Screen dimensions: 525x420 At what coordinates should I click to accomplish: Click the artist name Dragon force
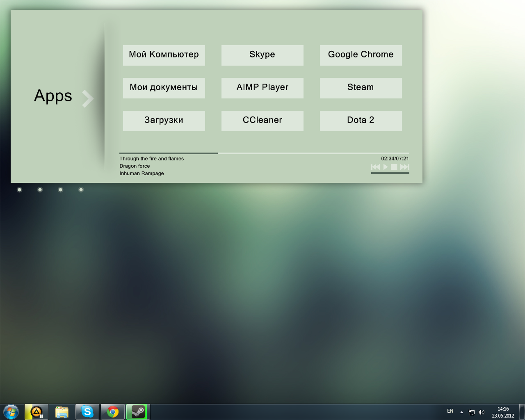click(135, 166)
